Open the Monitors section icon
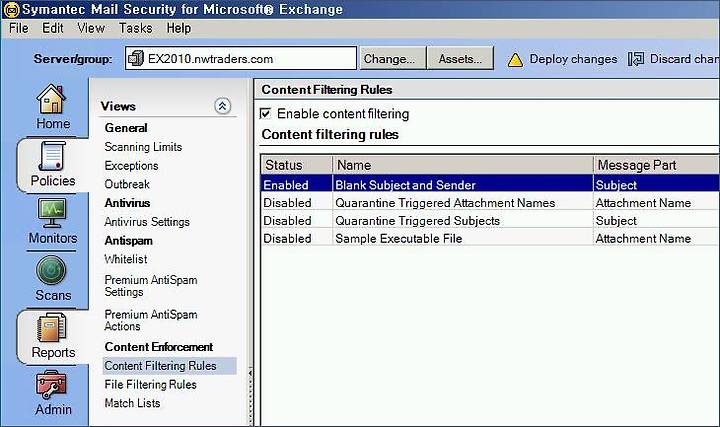The width and height of the screenshot is (720, 427). (52, 213)
